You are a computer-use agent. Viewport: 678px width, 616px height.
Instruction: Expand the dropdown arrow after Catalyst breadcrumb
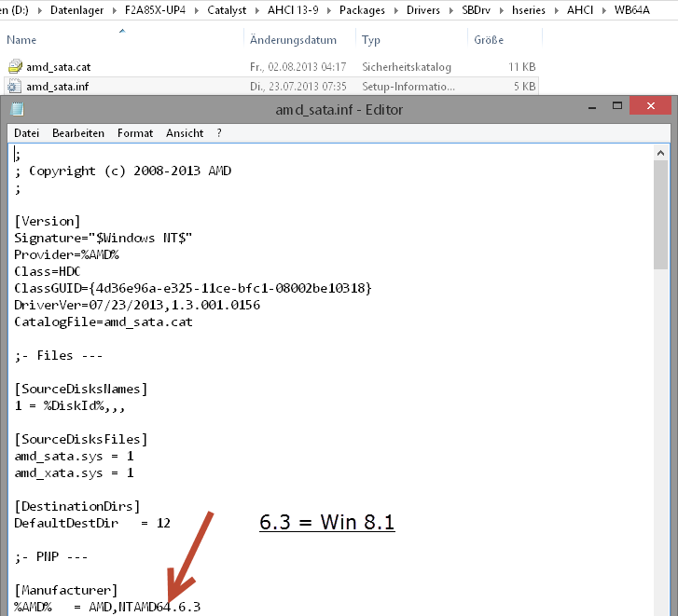pyautogui.click(x=256, y=10)
